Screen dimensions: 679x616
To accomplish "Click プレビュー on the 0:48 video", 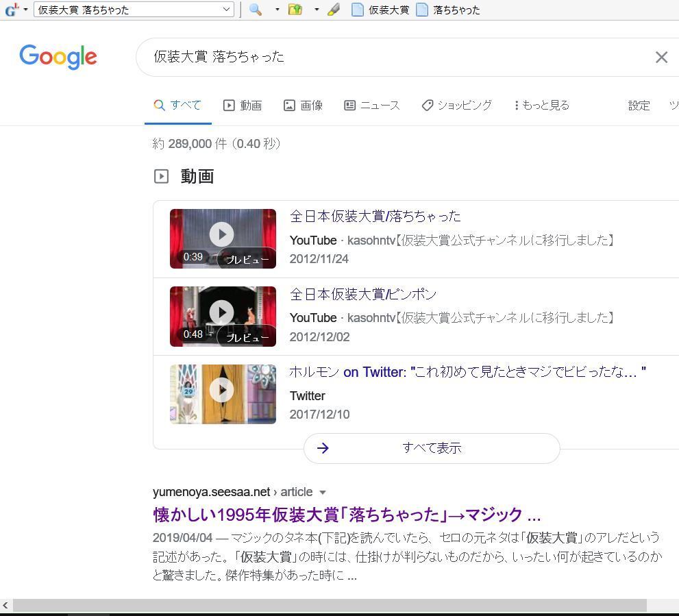I will click(247, 336).
